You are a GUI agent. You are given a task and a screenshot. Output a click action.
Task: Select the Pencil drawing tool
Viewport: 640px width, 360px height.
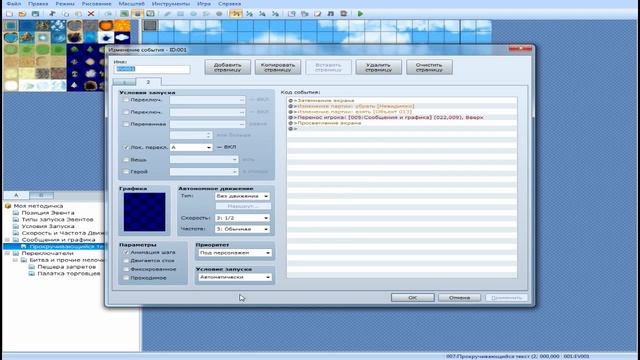click(x=167, y=13)
